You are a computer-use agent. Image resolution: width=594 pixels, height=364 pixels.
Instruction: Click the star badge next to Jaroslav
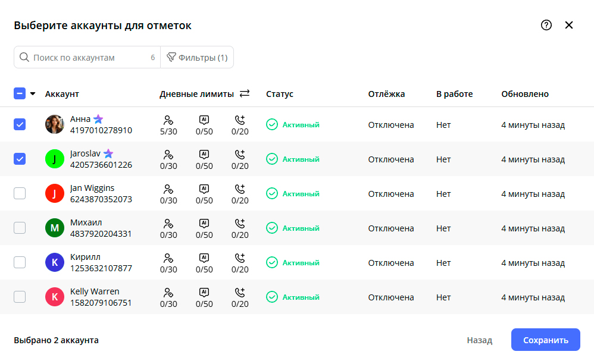pyautogui.click(x=108, y=153)
